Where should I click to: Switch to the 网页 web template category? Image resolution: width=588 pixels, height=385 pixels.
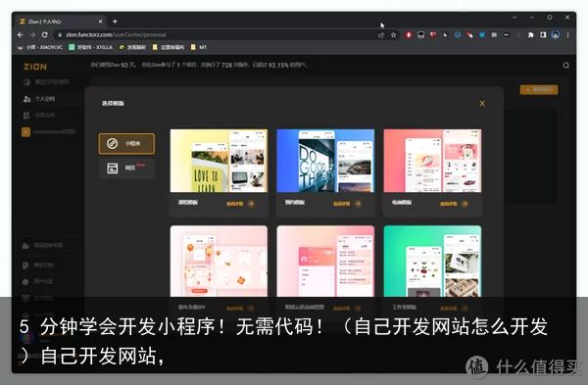[126, 168]
